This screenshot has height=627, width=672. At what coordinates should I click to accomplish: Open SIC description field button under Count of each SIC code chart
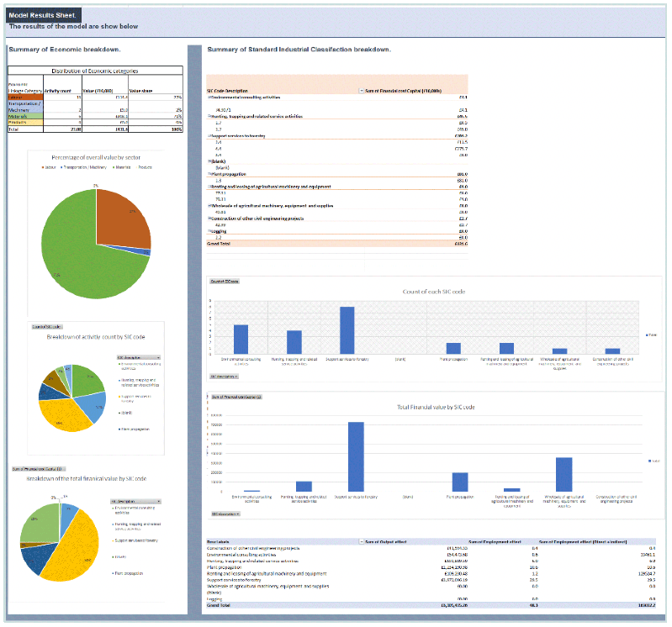224,377
